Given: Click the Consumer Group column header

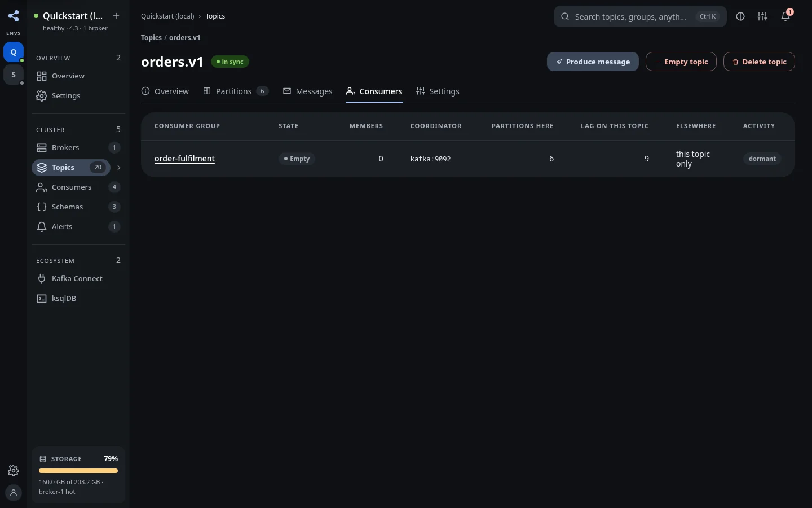Looking at the screenshot, I should click(187, 126).
